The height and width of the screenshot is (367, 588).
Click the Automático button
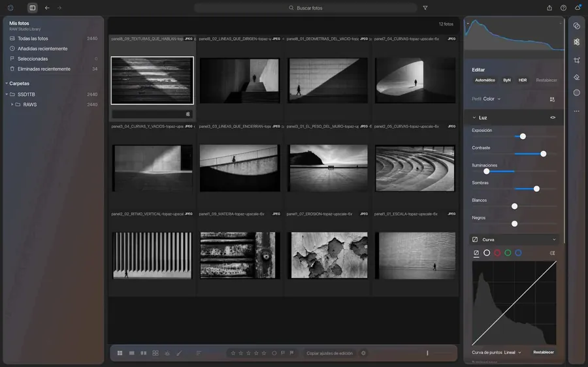(485, 80)
